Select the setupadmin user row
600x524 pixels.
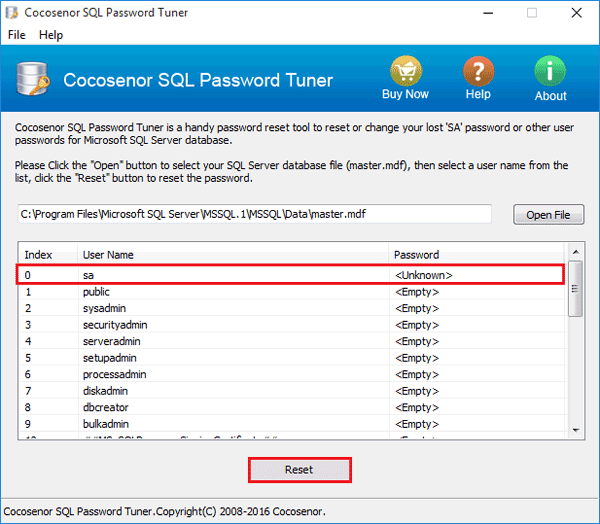coord(291,358)
